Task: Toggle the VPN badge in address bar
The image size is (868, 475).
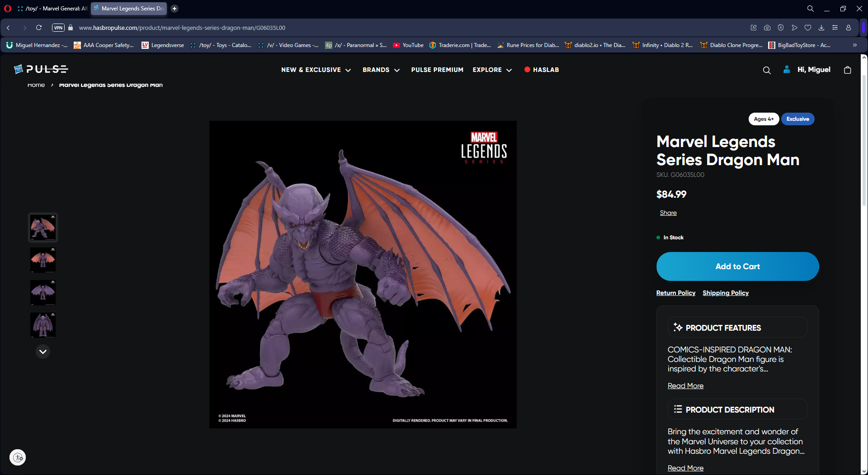Action: click(58, 28)
